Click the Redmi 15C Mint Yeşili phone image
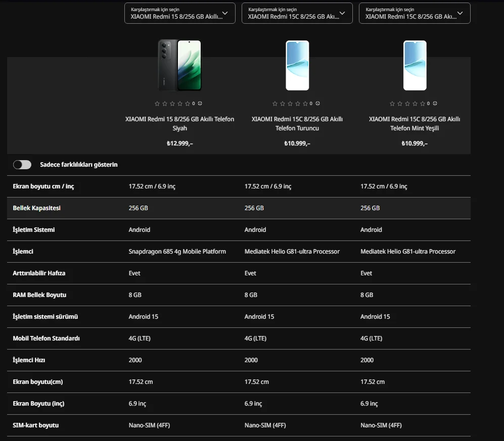The image size is (504, 441). (x=415, y=65)
